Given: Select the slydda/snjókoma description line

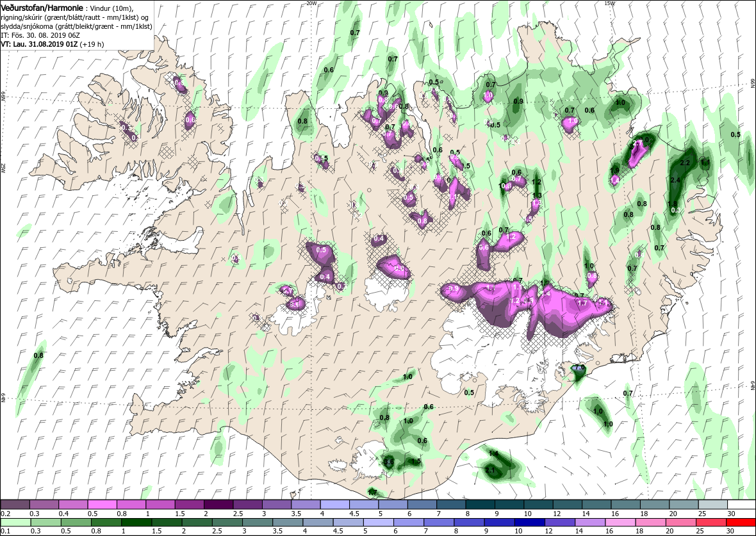Looking at the screenshot, I should click(77, 26).
